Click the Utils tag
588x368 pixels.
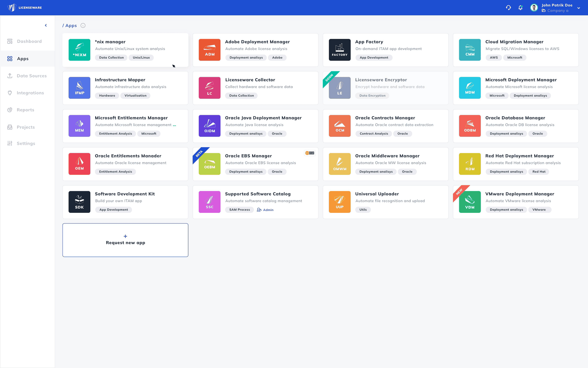363,210
